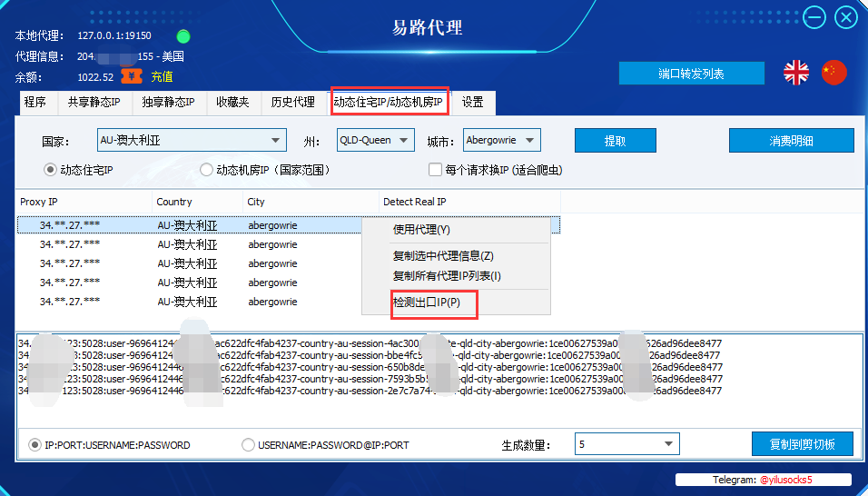868x496 pixels.
Task: Switch language to English via UK flag
Action: pyautogui.click(x=796, y=73)
